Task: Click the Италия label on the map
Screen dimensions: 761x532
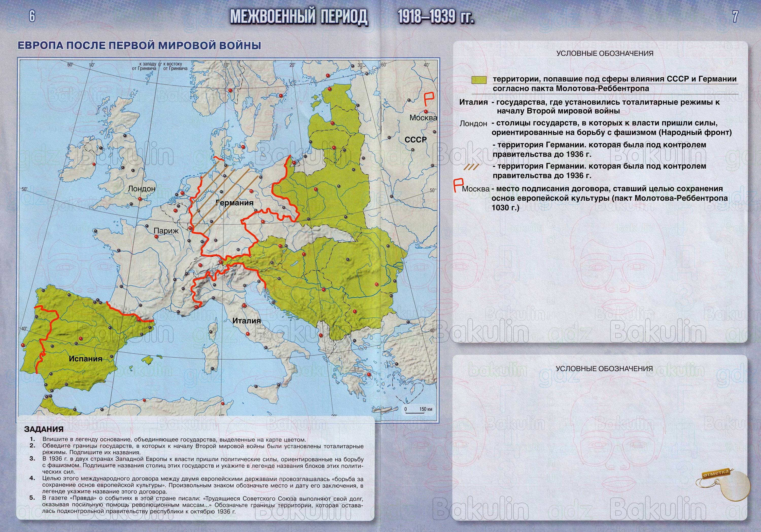Action: 247,321
